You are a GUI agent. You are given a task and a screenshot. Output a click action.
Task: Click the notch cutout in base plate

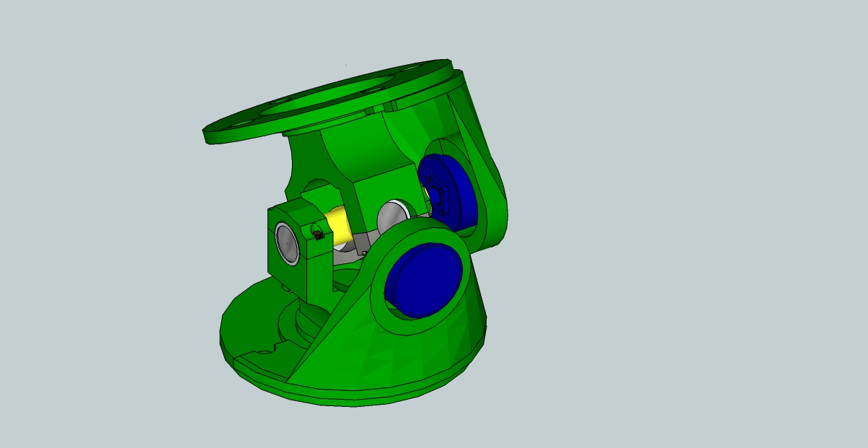(x=268, y=350)
